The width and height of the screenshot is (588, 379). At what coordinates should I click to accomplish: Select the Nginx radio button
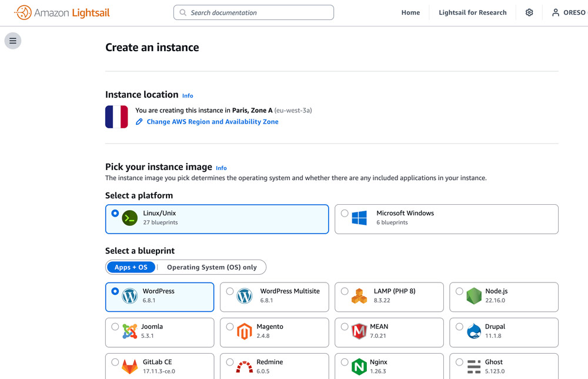coord(345,362)
